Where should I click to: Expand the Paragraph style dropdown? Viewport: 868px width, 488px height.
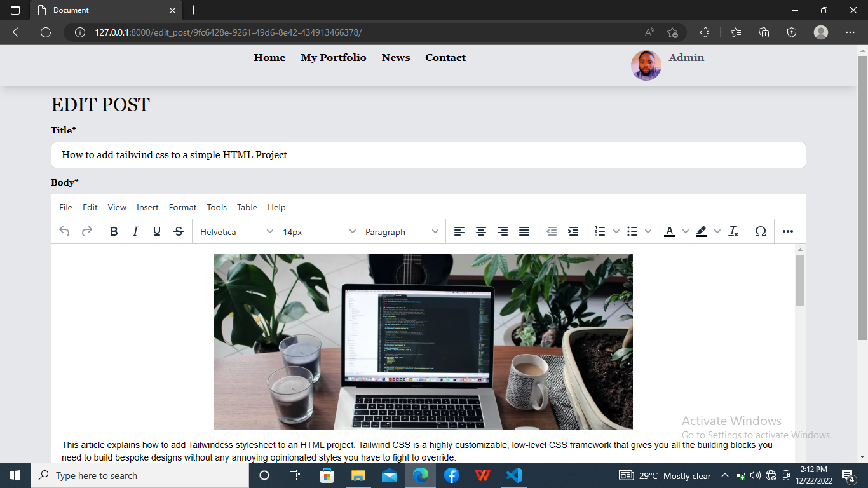[399, 231]
